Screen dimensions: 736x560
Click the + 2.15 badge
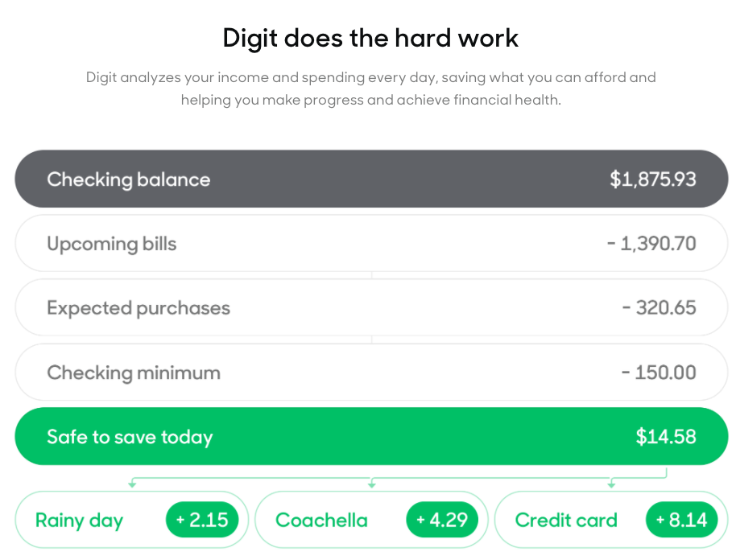click(x=202, y=520)
